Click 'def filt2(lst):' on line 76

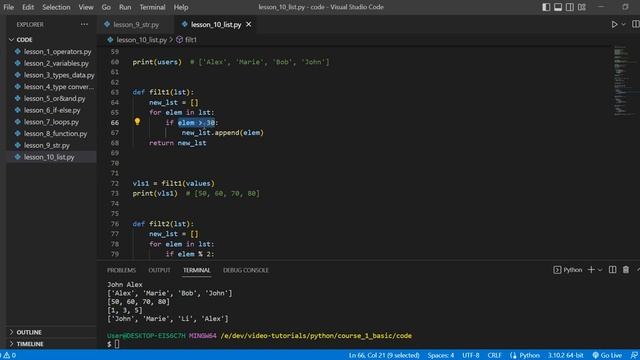click(163, 224)
